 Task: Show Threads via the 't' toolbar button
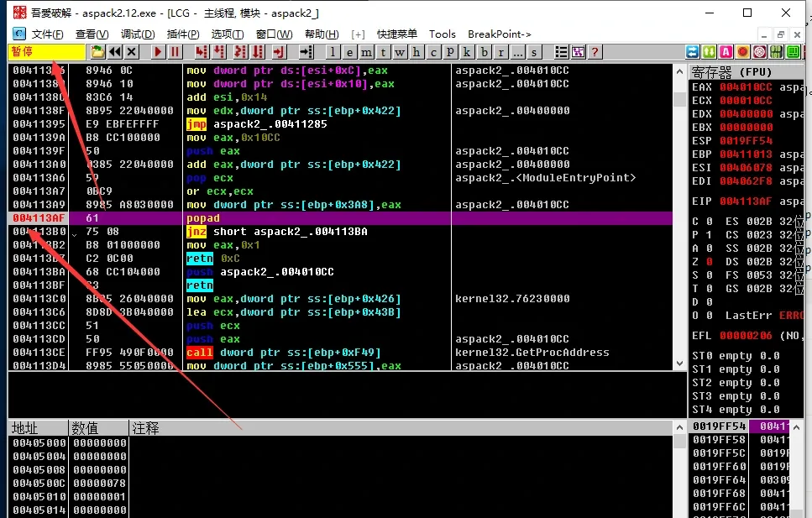(x=383, y=52)
